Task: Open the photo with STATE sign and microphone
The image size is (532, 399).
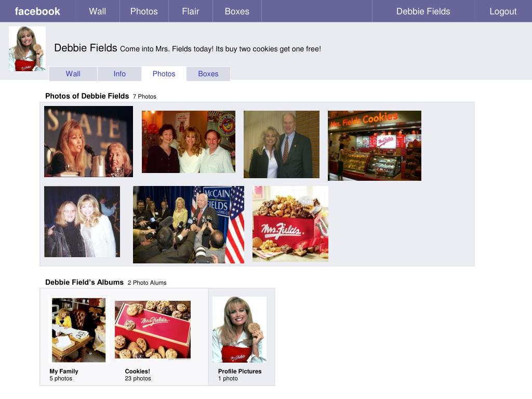Action: click(88, 141)
